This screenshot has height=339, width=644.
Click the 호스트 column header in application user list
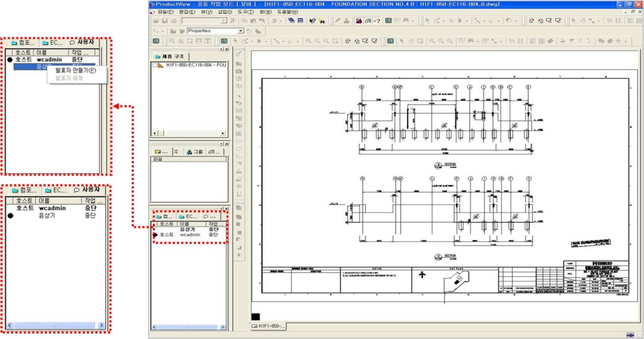[x=166, y=224]
